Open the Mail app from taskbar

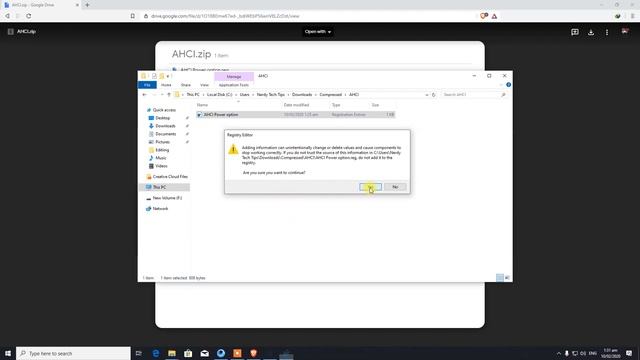[204, 353]
